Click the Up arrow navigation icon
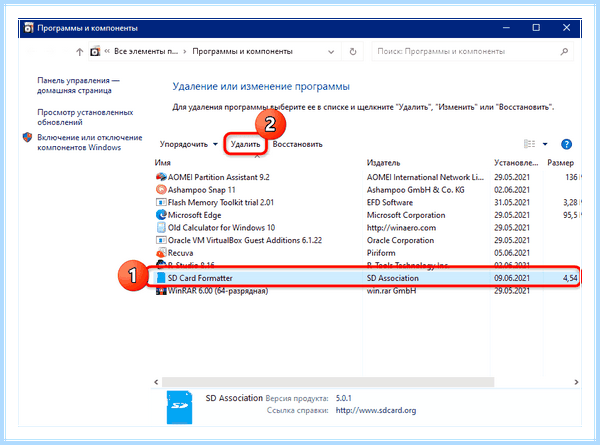Image resolution: width=600 pixels, height=445 pixels. click(79, 52)
